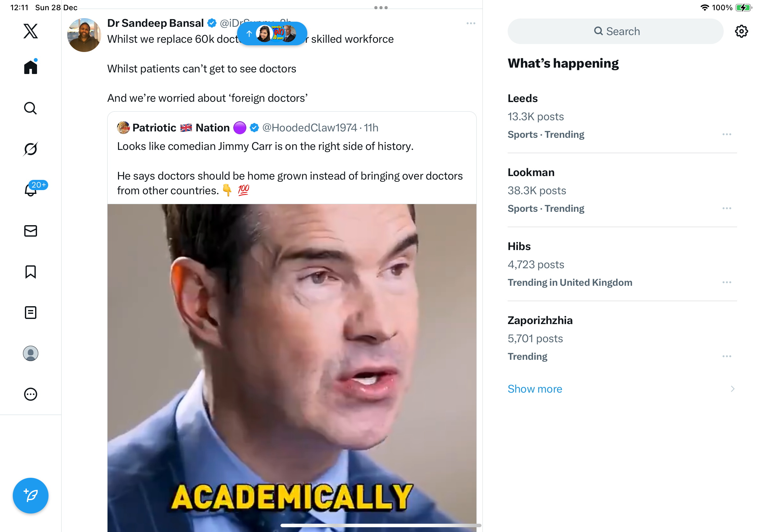Open Bookmarks from the sidebar

[31, 272]
